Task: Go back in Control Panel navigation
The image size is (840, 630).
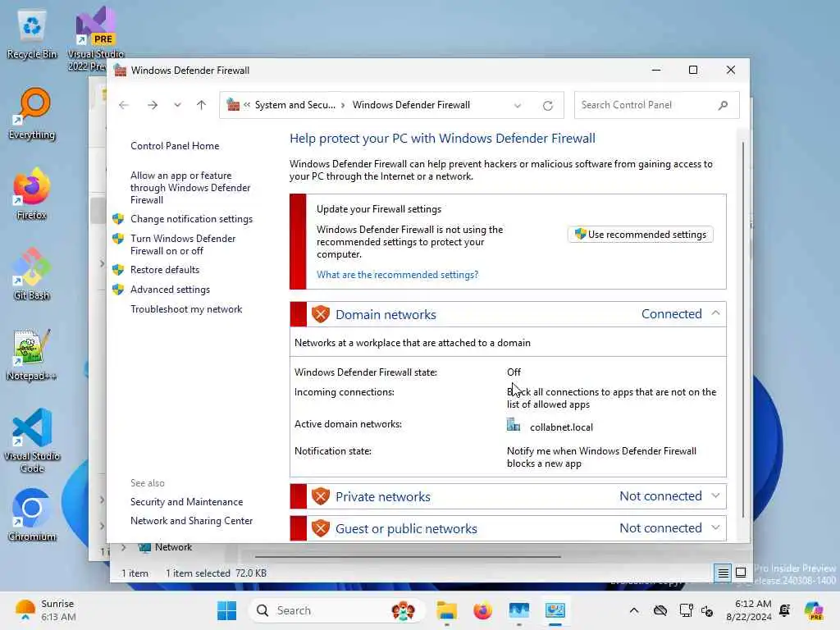Action: (x=124, y=105)
